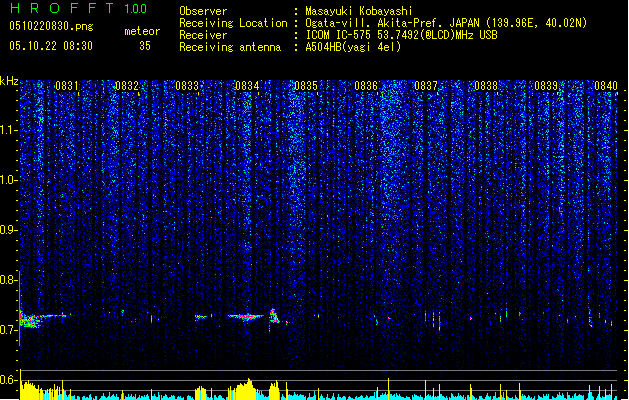Click the ICOM IC-575 receiver text
The height and width of the screenshot is (400, 629).
(x=401, y=35)
